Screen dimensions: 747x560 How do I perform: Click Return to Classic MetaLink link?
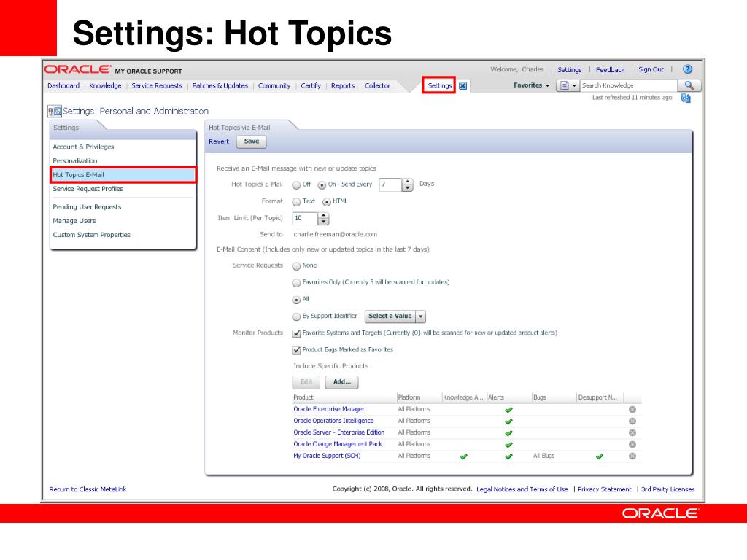tap(88, 489)
